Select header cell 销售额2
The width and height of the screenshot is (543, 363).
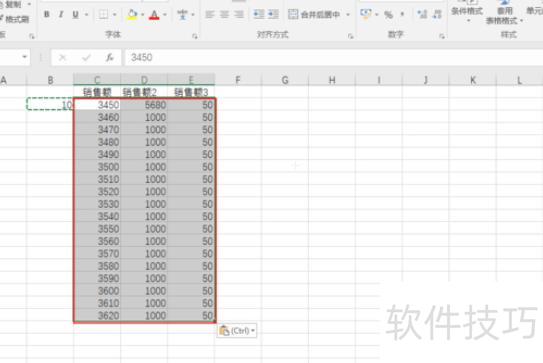tap(144, 92)
